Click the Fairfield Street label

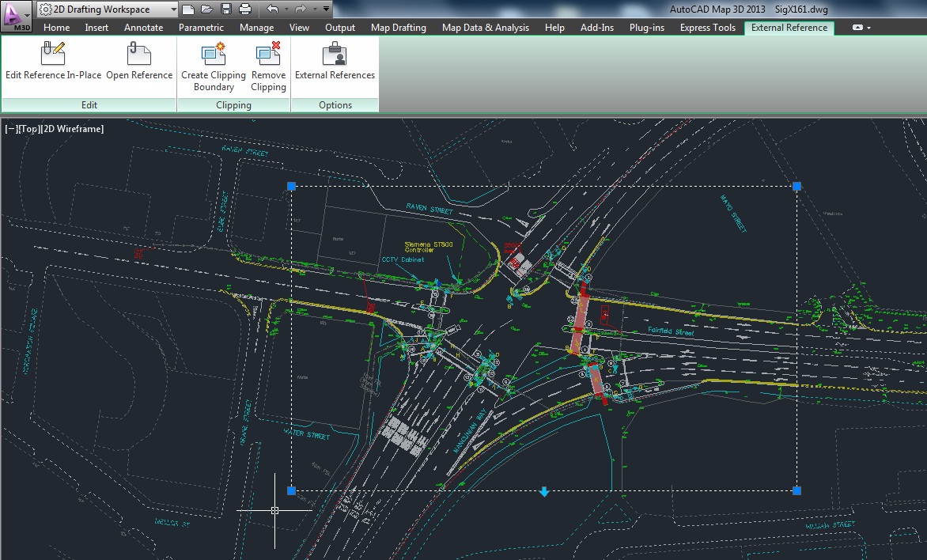pos(671,331)
